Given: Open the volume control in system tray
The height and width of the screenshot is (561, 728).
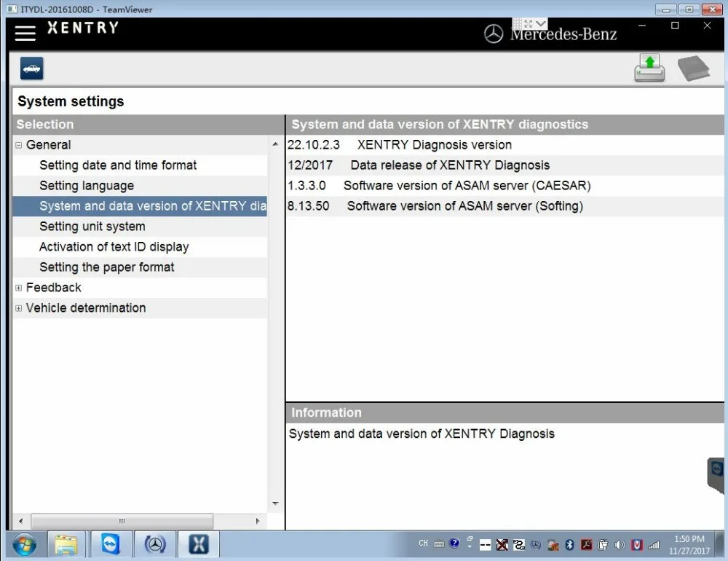Looking at the screenshot, I should (620, 544).
